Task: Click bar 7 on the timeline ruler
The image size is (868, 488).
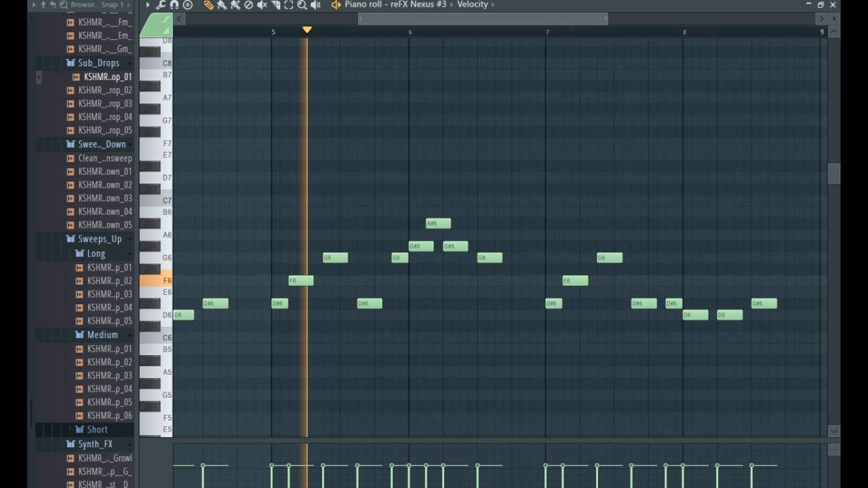Action: click(547, 32)
